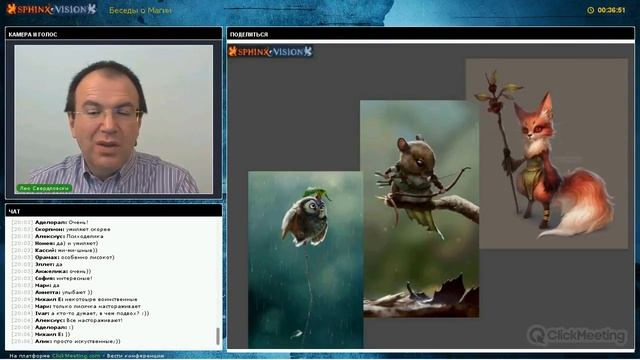Click the 'Беседы о Магии' webinar title
The width and height of the screenshot is (640, 360).
(x=140, y=10)
